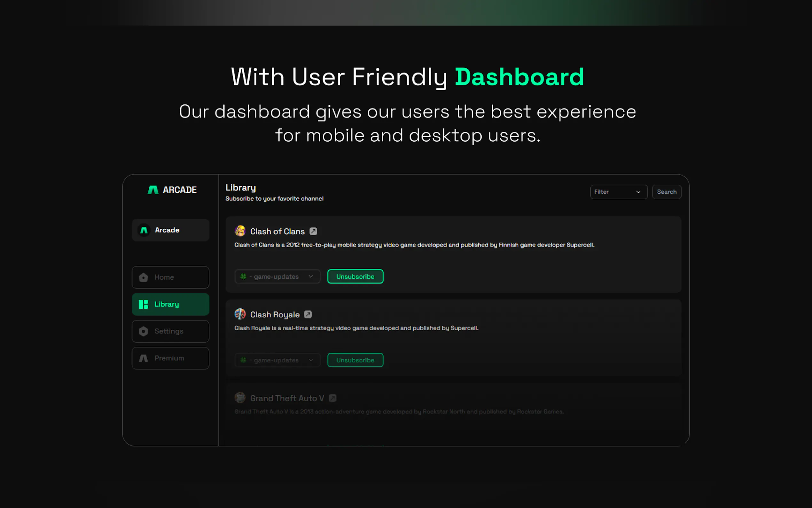Open the Premium menu item
Screen dimensions: 812x508
pyautogui.click(x=170, y=358)
